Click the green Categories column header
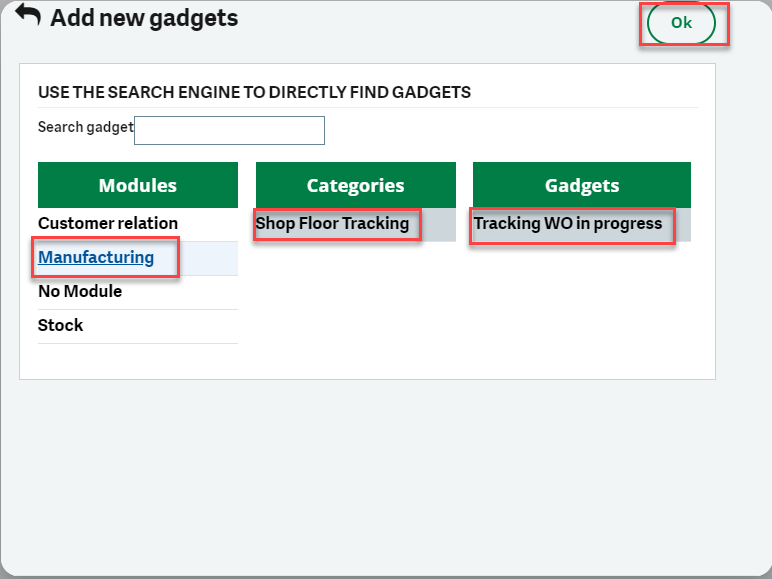This screenshot has width=772, height=579. 355,185
